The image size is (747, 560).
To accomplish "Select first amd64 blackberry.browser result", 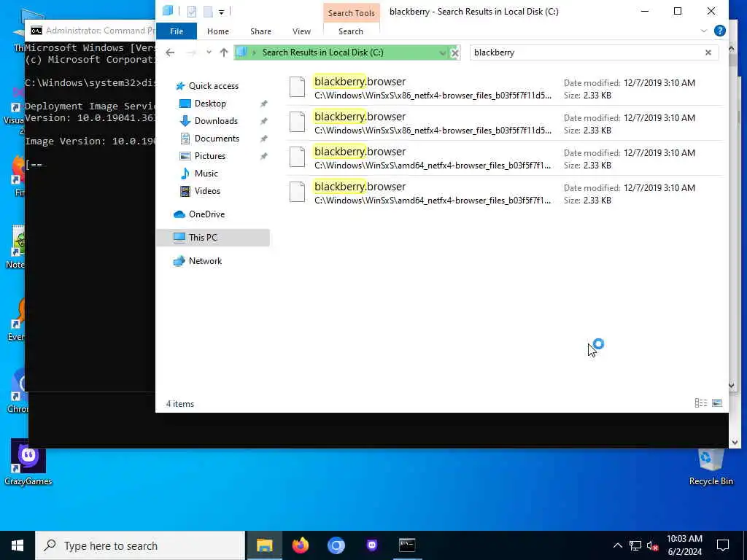I will click(x=505, y=158).
